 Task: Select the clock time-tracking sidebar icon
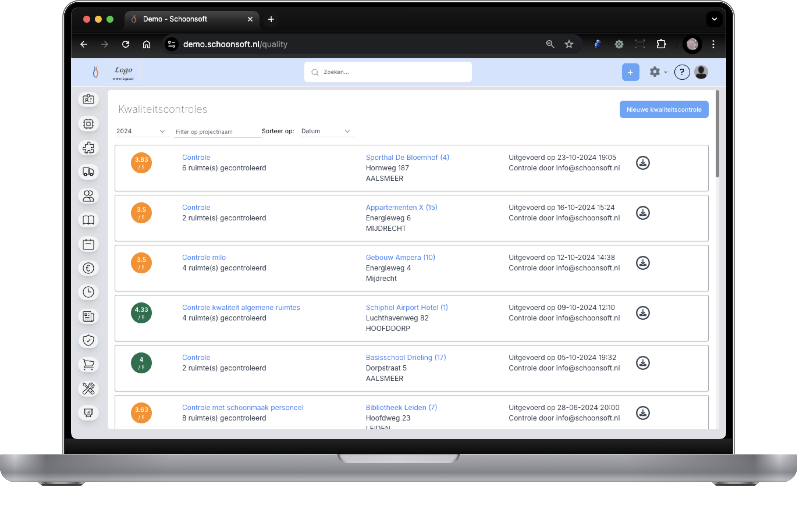(x=88, y=292)
